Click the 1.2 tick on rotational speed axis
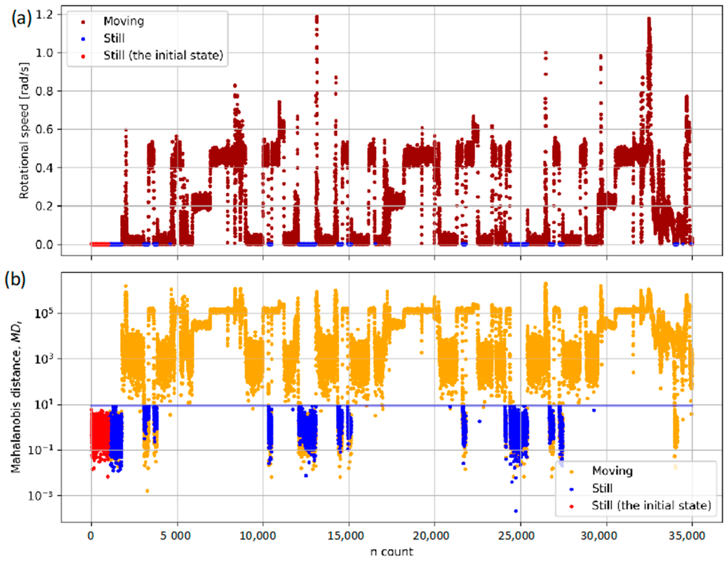The image size is (728, 562). pyautogui.click(x=44, y=14)
